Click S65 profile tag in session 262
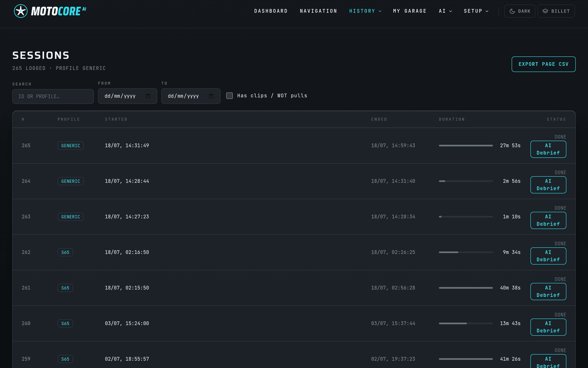588x368 pixels. (65, 252)
